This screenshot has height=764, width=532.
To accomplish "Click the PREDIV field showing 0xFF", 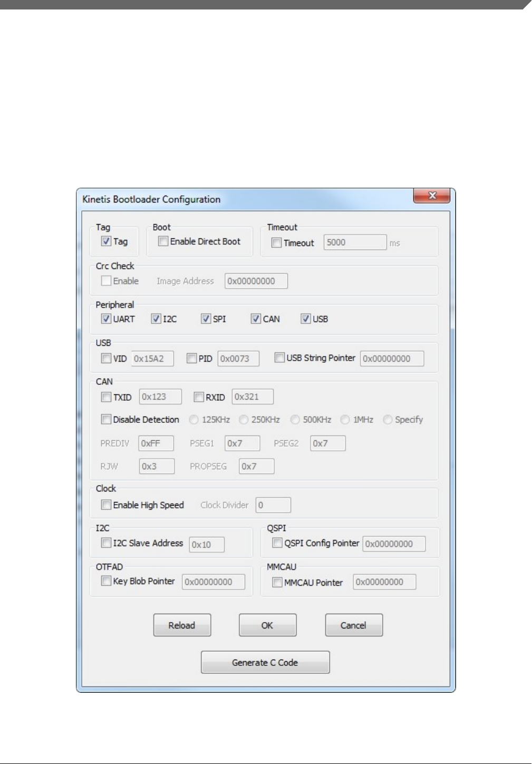I will pos(156,443).
